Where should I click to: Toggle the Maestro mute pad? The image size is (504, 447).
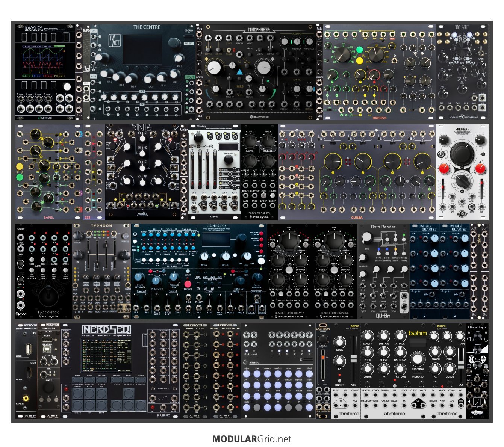coord(247,407)
